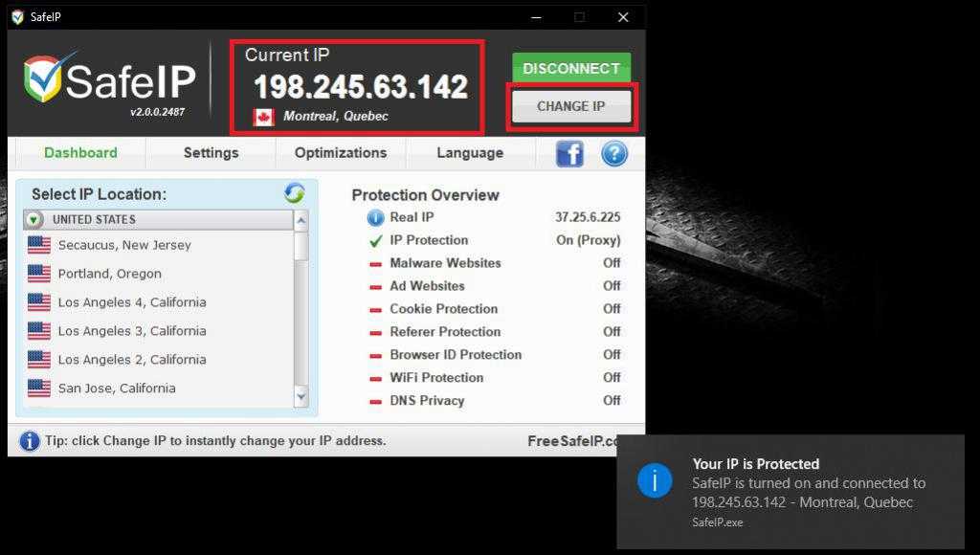
Task: Click the notification info icon
Action: click(655, 481)
